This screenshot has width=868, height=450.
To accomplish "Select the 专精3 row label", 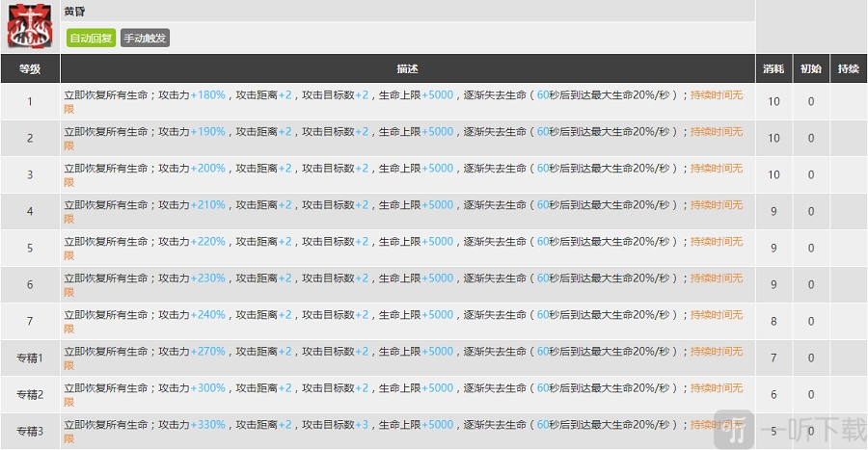I will point(30,430).
